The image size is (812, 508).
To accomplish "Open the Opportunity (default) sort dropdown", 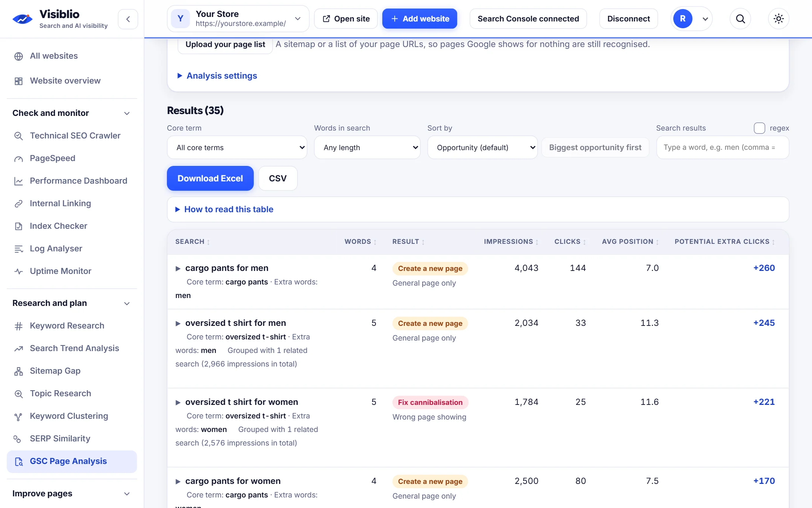I will 482,148.
